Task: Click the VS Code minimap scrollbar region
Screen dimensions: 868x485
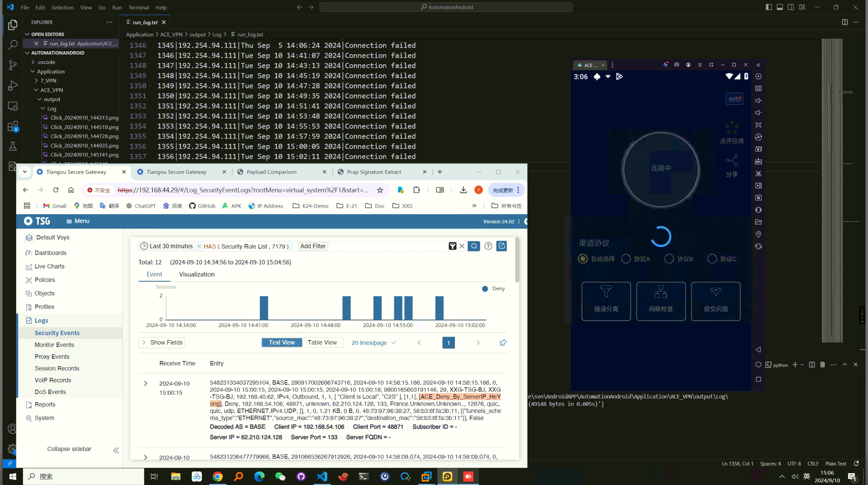Action: click(x=832, y=190)
